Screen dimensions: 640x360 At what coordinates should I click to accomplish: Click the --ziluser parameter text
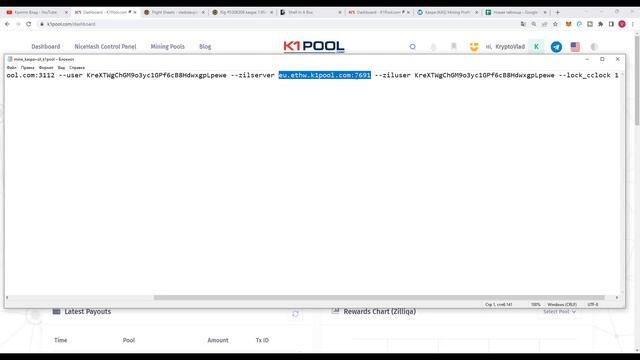pos(393,75)
